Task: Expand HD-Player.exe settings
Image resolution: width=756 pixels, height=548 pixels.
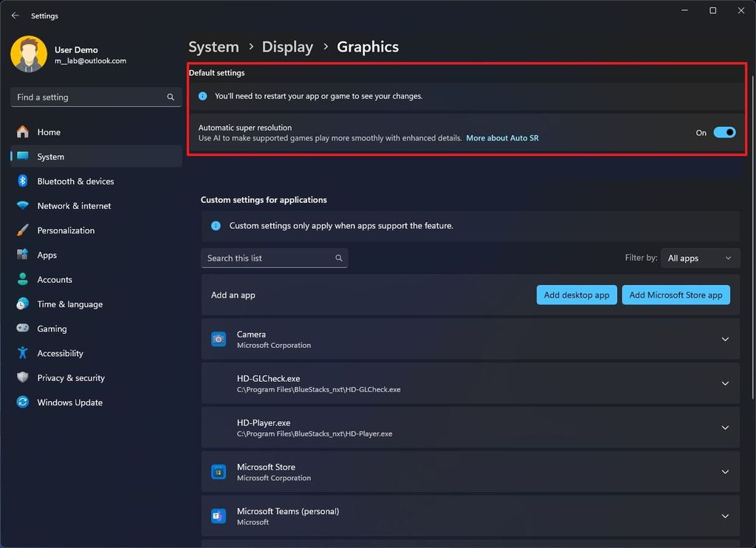Action: [724, 428]
